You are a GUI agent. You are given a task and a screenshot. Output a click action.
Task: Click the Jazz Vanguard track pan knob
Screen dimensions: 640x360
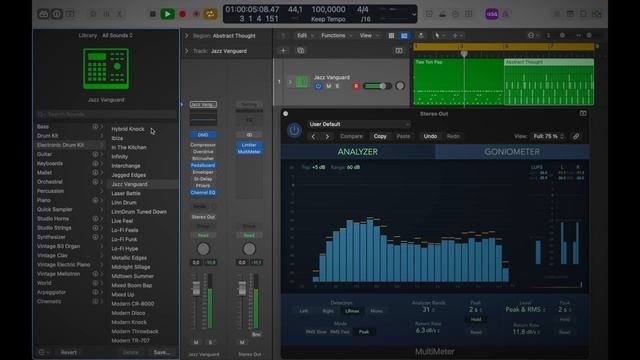(400, 86)
